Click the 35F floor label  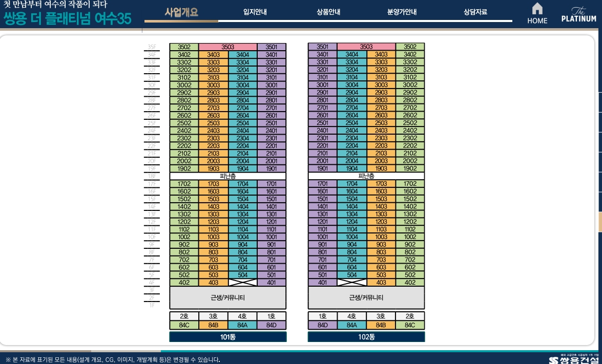tap(152, 47)
